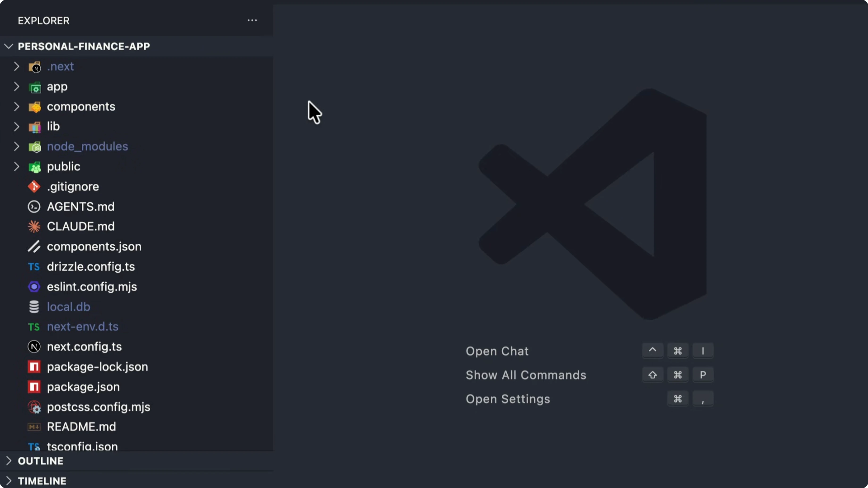868x488 pixels.
Task: Click the Show All Commands entry
Action: point(526,375)
